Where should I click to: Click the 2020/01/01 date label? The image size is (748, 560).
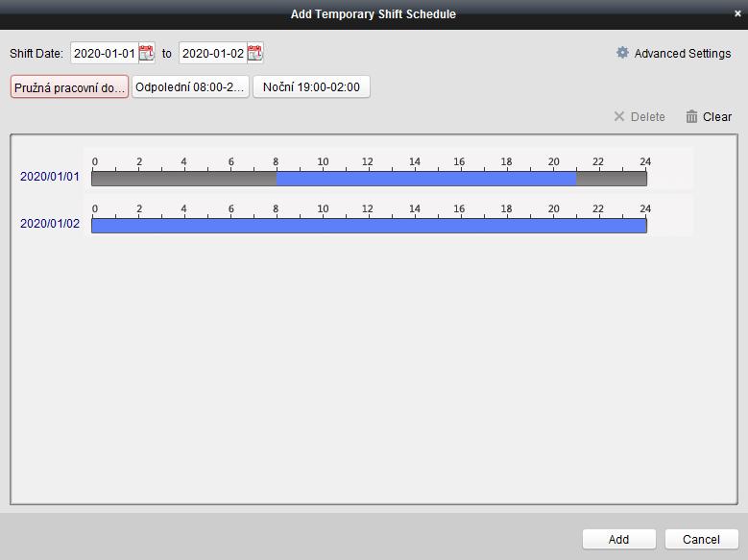50,177
